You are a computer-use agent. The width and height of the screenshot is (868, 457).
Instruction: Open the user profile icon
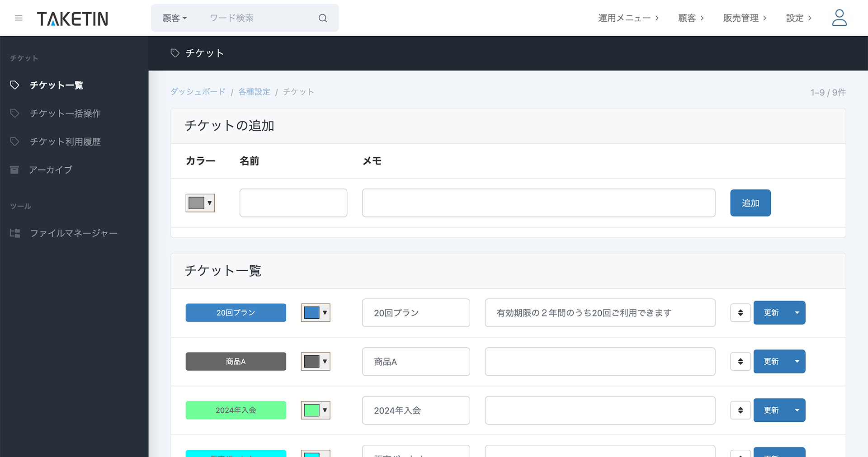pyautogui.click(x=840, y=18)
